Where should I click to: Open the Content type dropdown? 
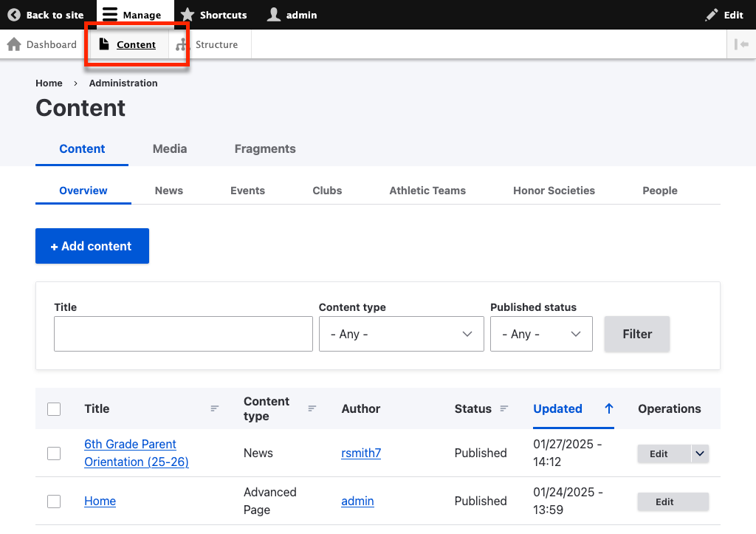pos(401,334)
